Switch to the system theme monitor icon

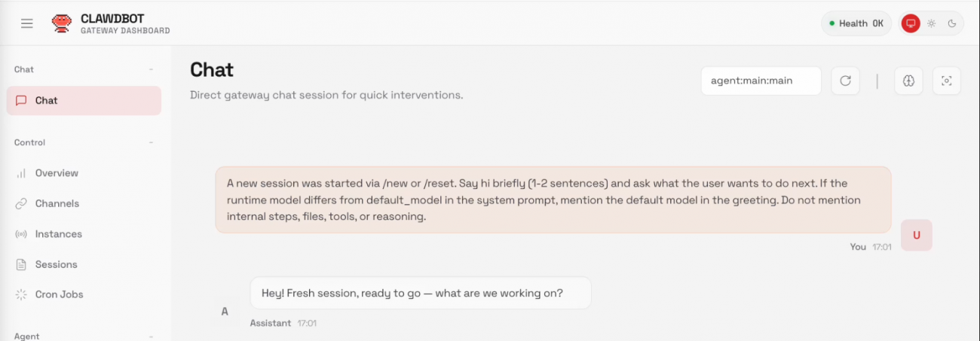911,23
